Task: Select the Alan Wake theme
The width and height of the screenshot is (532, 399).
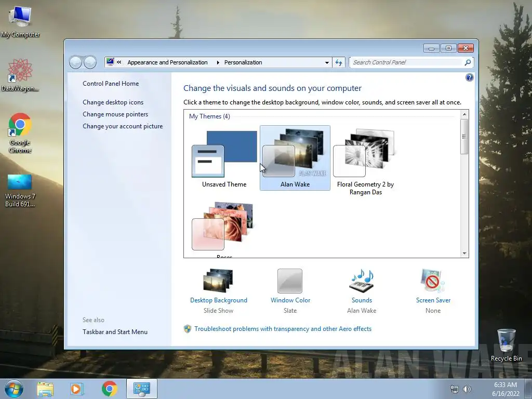Action: [x=295, y=158]
